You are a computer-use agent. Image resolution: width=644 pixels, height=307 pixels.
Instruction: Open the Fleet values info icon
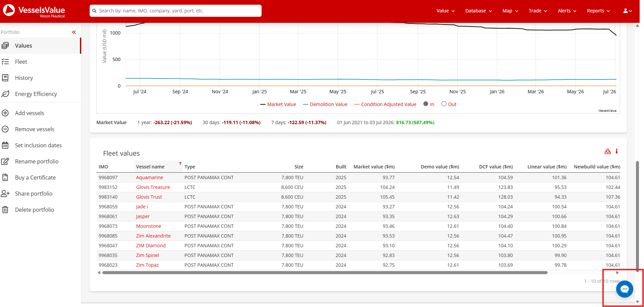click(x=616, y=151)
